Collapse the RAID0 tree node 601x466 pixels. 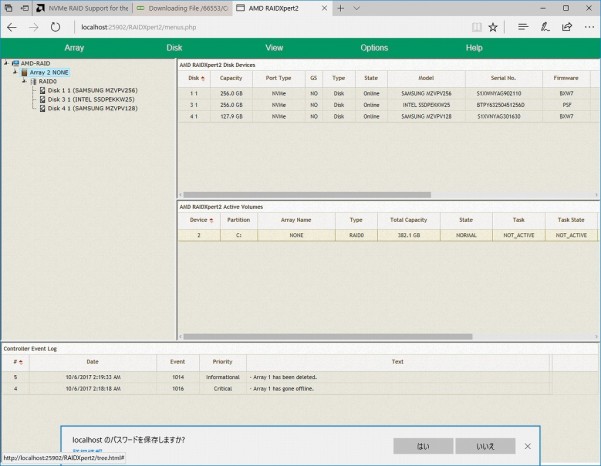(x=24, y=81)
